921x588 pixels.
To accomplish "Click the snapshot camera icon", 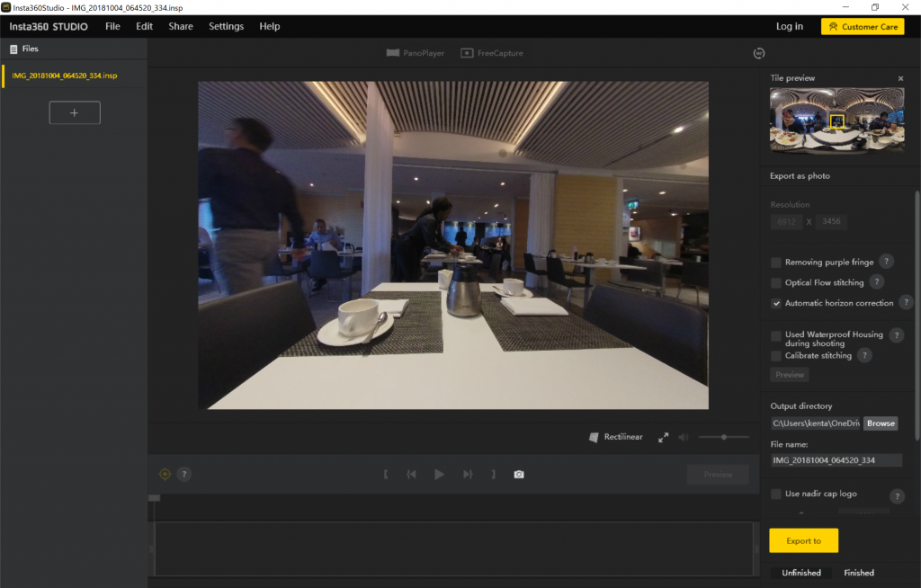I will 518,474.
